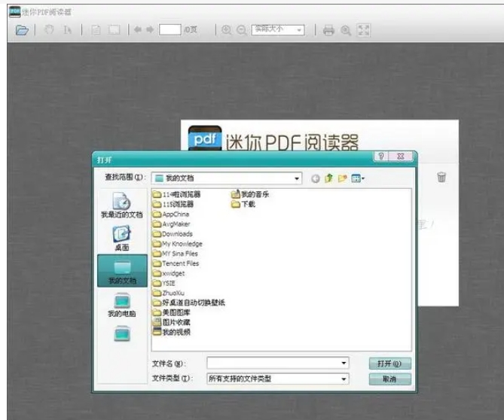Click the single page copy icon in toolbar
Viewport: 504px width, 420px height.
tap(96, 30)
